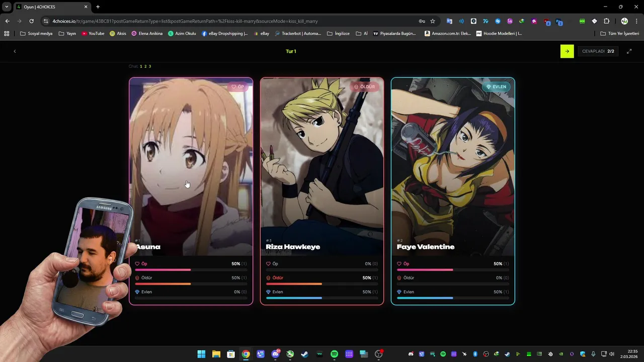This screenshot has height=362, width=644.
Task: Click the Riza Hawkeye card image
Action: [322, 166]
